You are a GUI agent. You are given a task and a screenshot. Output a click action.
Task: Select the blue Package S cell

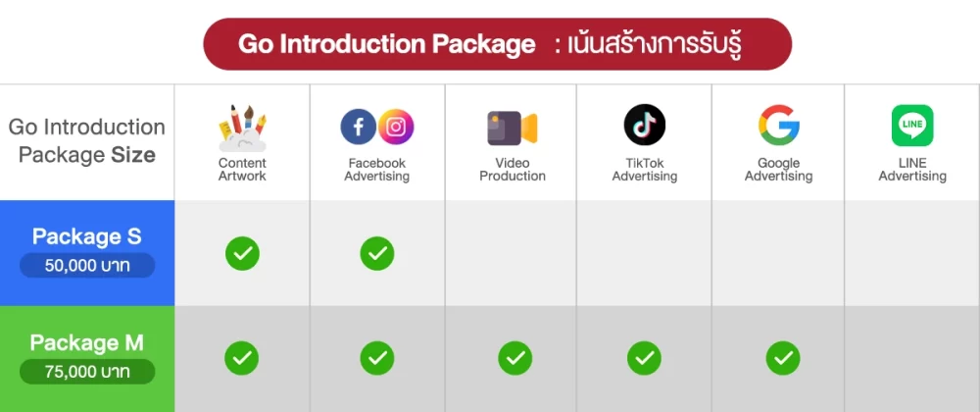pyautogui.click(x=87, y=235)
